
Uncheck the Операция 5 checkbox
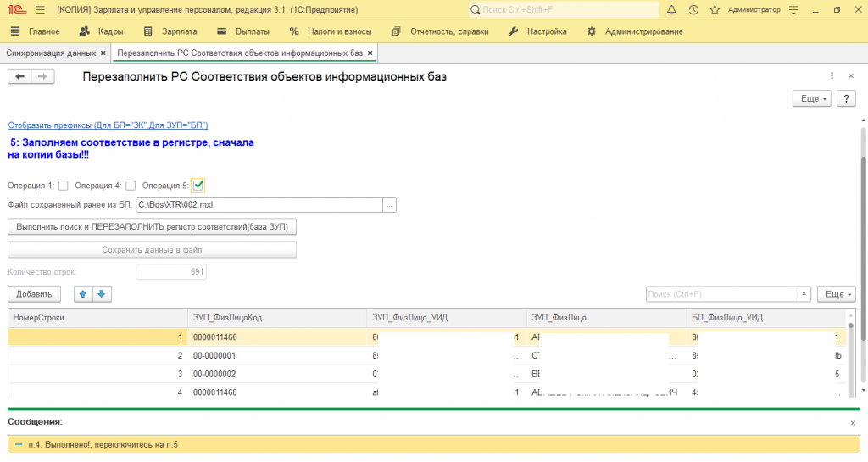[198, 186]
